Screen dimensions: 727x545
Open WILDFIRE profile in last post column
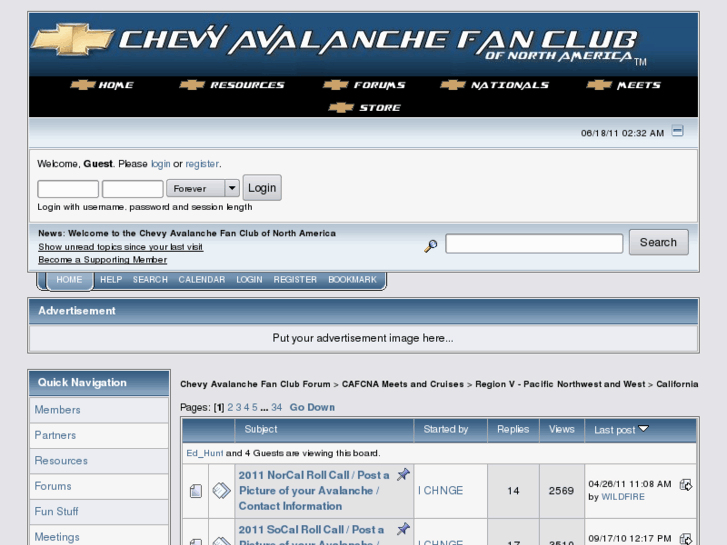pyautogui.click(x=623, y=497)
